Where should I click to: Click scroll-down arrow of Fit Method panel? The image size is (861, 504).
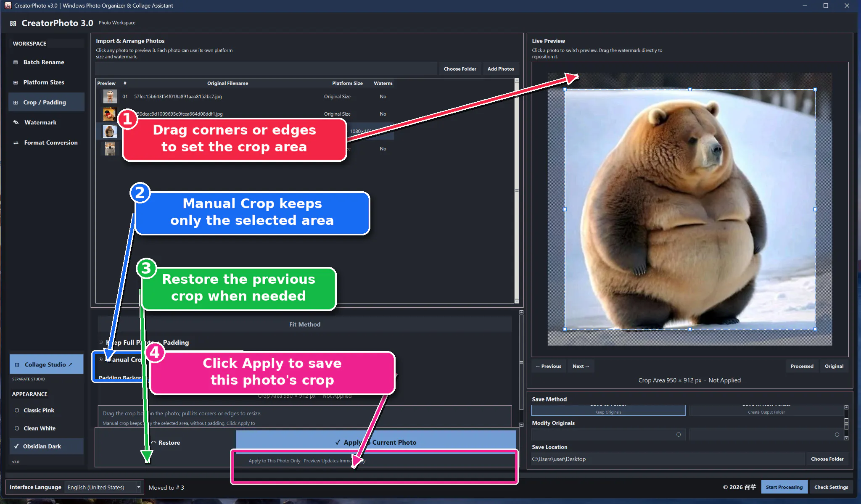pos(521,425)
